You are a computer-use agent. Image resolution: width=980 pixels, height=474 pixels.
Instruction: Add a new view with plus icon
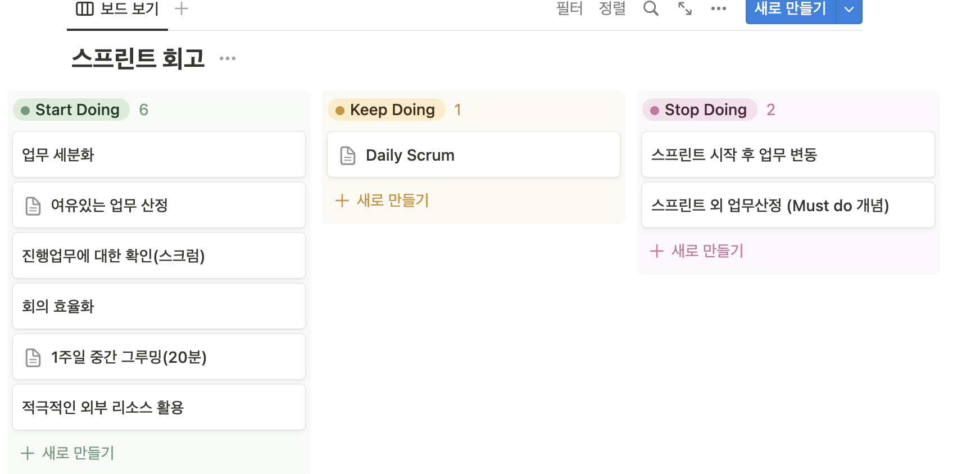181,8
